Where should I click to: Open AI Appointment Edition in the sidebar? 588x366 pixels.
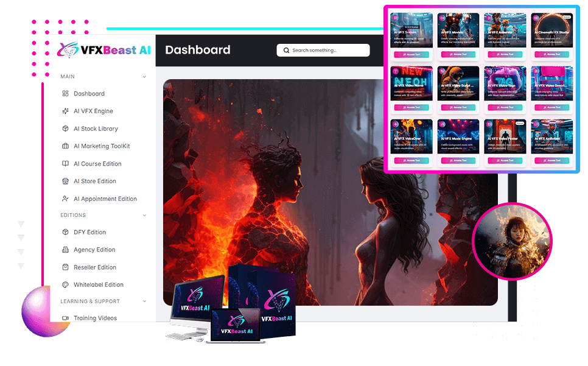(105, 198)
